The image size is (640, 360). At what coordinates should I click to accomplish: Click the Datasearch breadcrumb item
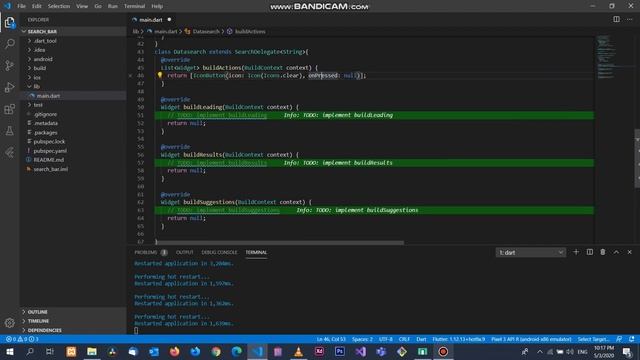(206, 31)
